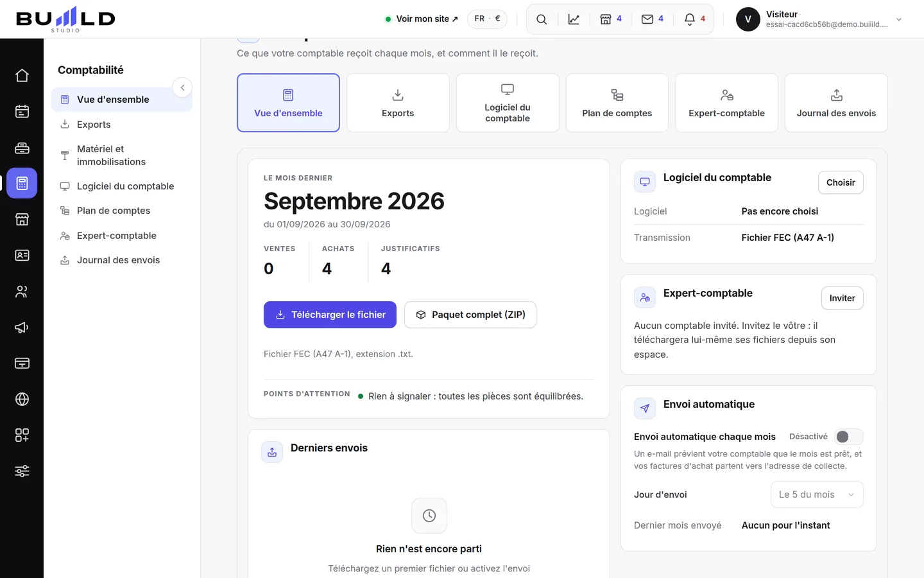Click the JUSTIFICATIFS count label
Screen dimensions: 924x578
click(x=411, y=249)
